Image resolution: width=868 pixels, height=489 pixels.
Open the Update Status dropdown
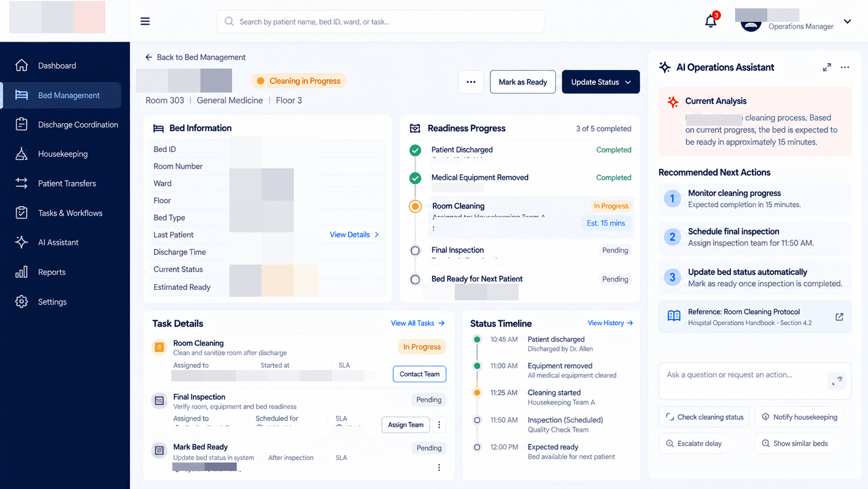pyautogui.click(x=601, y=82)
